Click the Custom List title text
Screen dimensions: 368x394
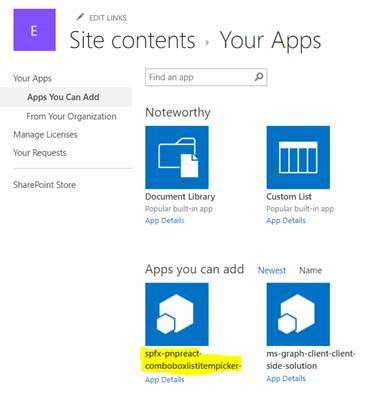[289, 197]
